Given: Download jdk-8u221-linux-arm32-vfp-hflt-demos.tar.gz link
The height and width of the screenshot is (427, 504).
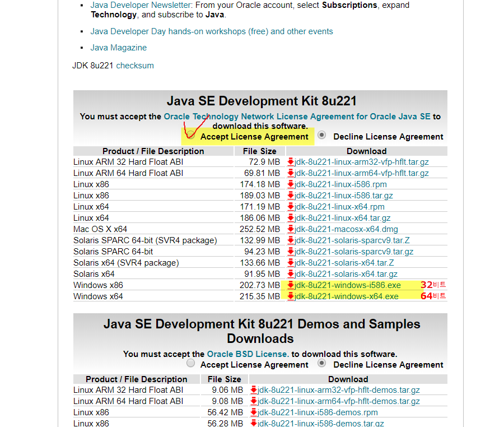Looking at the screenshot, I should coord(339,390).
